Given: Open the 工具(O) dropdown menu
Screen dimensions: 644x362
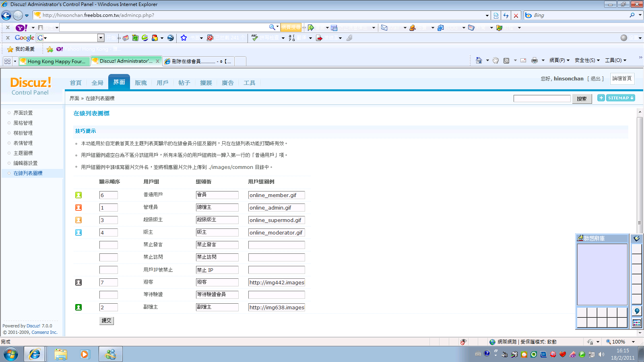Looking at the screenshot, I should coord(615,60).
